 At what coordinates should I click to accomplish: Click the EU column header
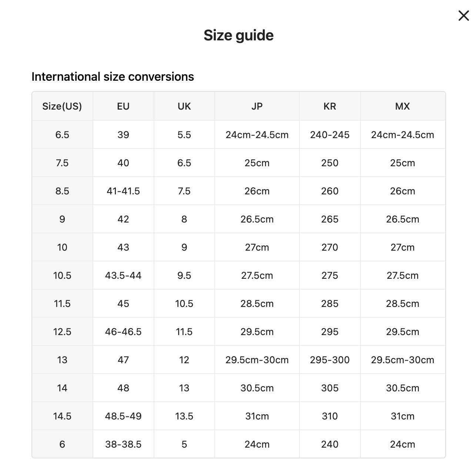[x=123, y=106]
